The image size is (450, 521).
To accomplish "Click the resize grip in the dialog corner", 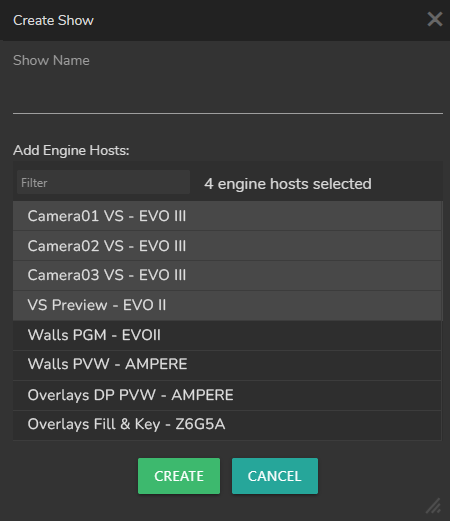I will (x=434, y=506).
